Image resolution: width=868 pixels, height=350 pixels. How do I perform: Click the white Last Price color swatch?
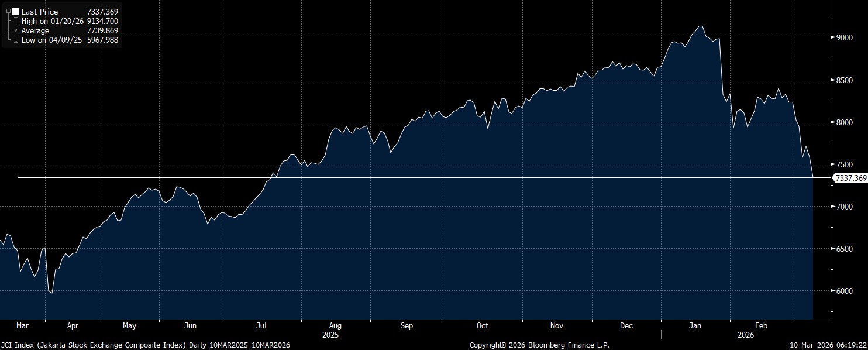pos(16,12)
